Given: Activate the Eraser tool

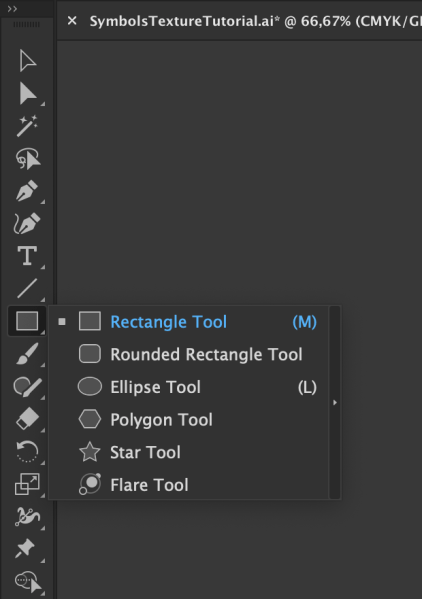Looking at the screenshot, I should click(27, 419).
